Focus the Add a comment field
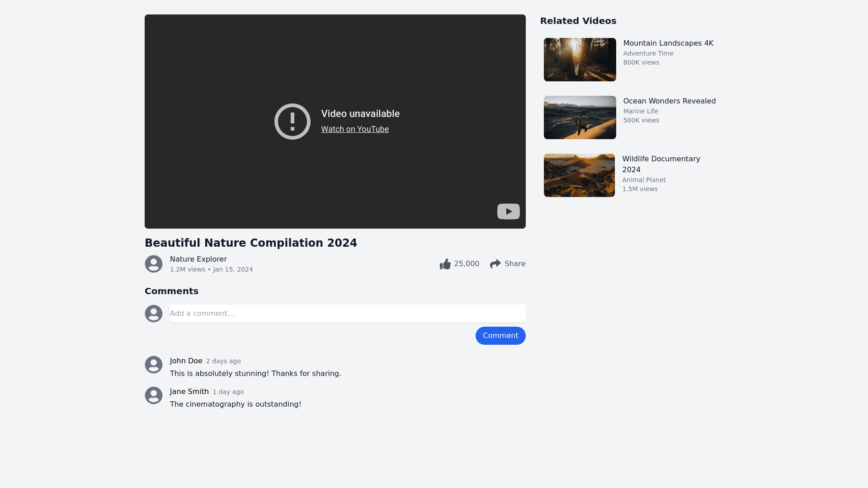 [x=347, y=314]
